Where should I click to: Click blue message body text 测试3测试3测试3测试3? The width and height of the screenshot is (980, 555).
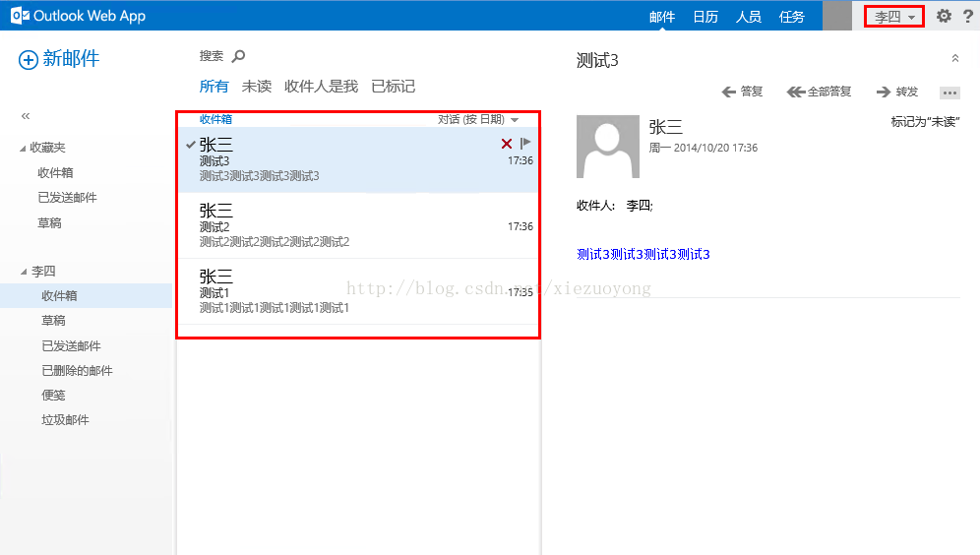643,254
